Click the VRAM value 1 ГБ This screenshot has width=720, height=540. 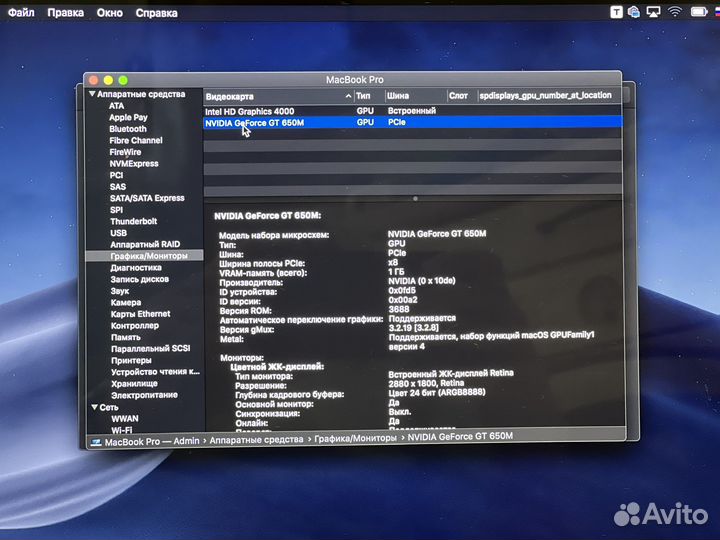[x=396, y=271]
